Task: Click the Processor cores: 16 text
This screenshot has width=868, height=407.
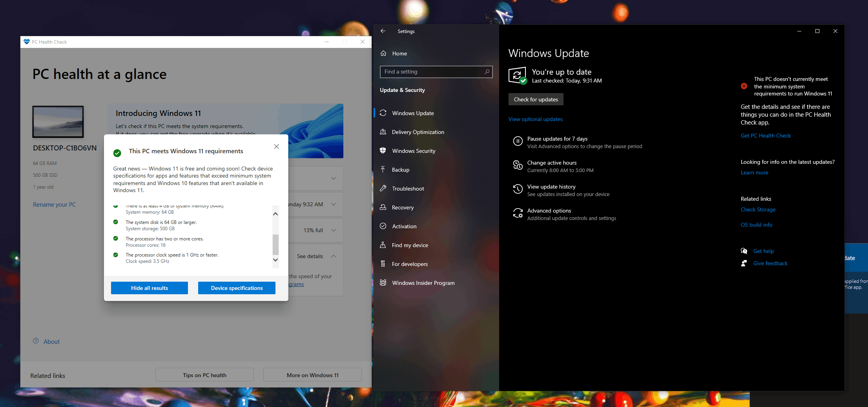Action: 146,245
